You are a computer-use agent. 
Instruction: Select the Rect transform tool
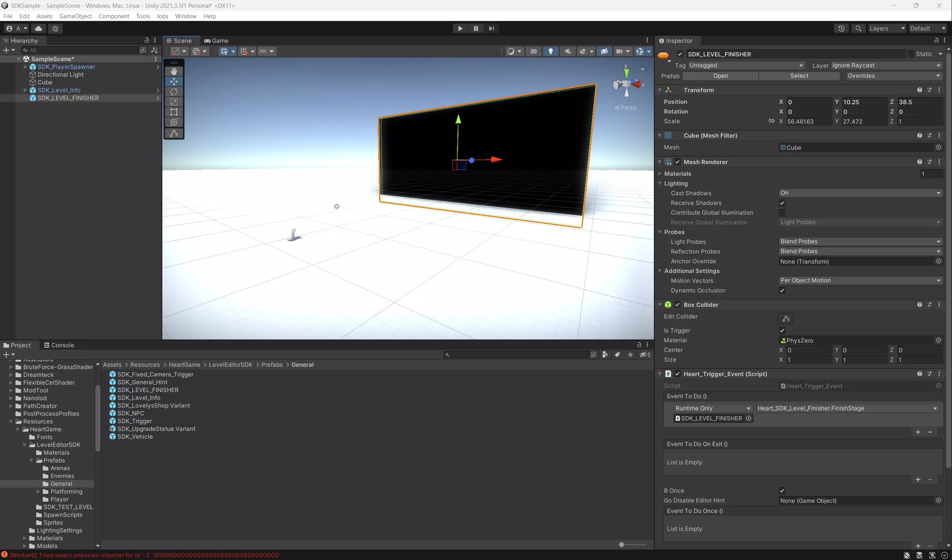coord(174,112)
